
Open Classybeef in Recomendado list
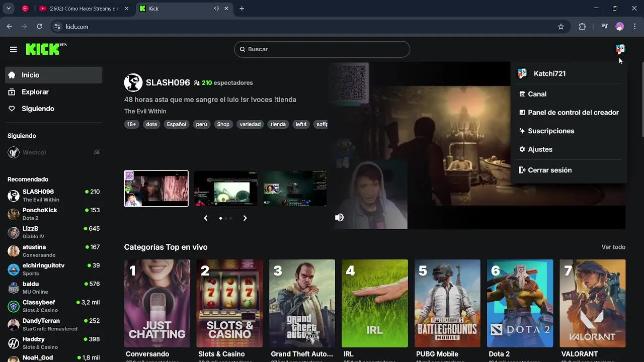[x=54, y=306]
